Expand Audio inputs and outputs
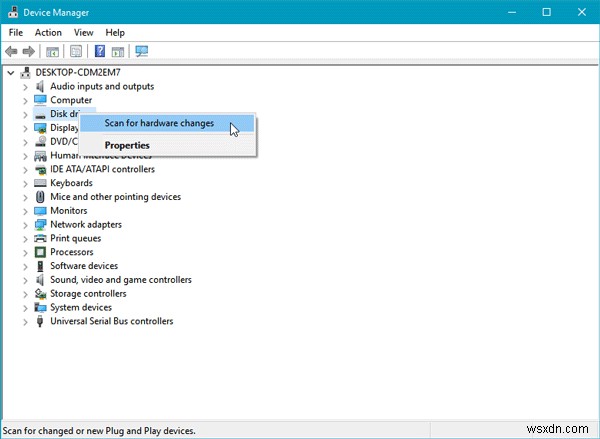600x439 pixels. click(25, 87)
